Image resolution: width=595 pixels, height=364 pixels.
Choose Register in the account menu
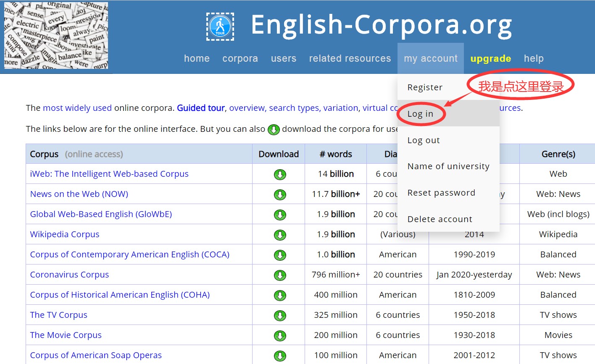click(425, 87)
